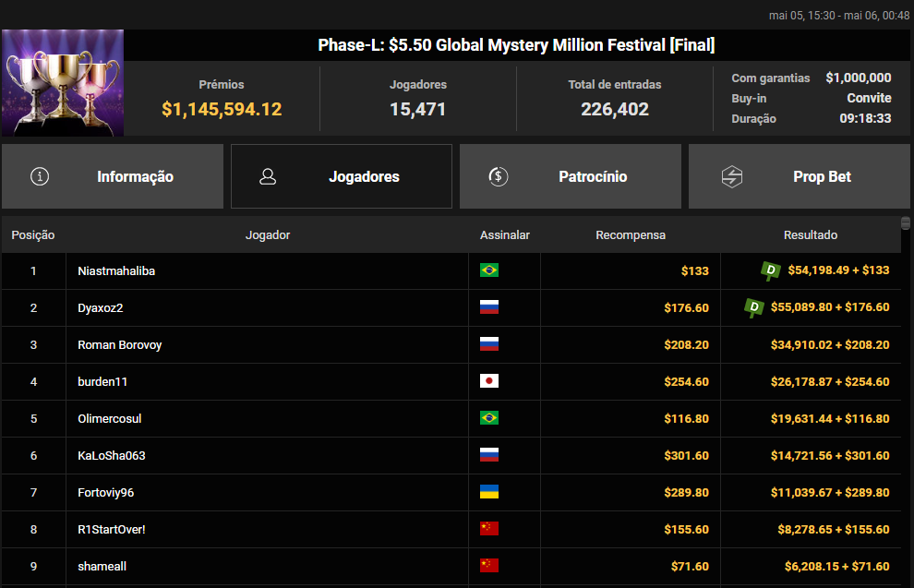This screenshot has height=588, width=914.
Task: Click Brazil flag in Olimercosul row
Action: click(489, 418)
